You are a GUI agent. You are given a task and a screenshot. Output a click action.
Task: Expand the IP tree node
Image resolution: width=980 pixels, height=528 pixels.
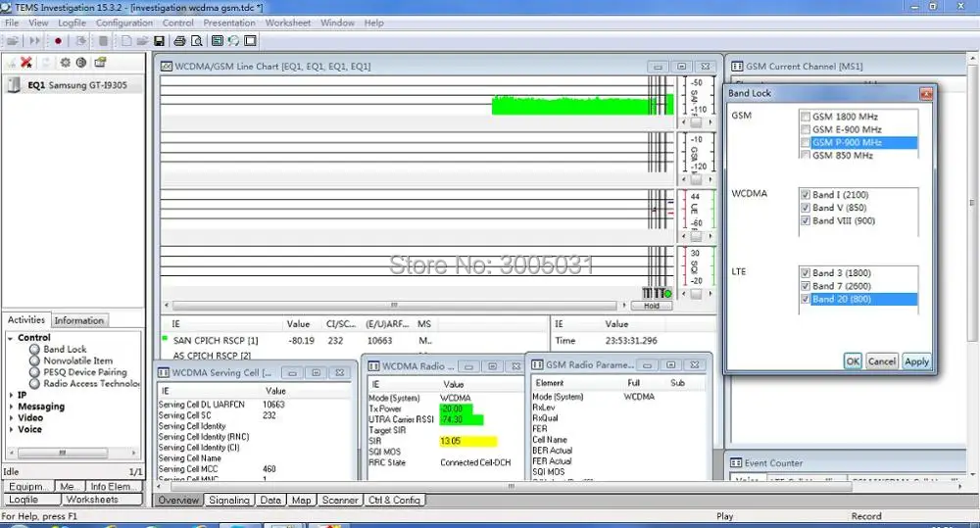(x=11, y=396)
